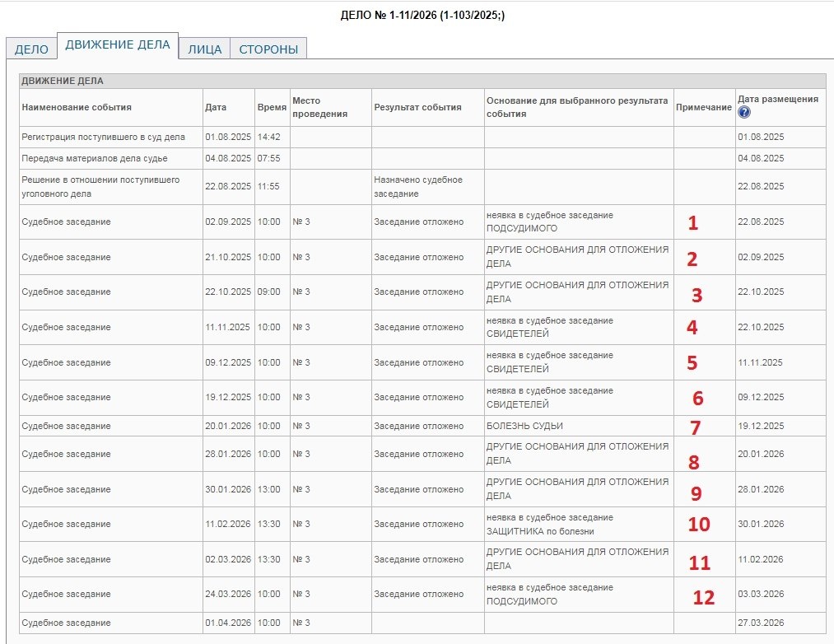Viewport: 834px width, 644px height.
Task: Click the posting date 03.03.2026
Action: pyautogui.click(x=761, y=594)
